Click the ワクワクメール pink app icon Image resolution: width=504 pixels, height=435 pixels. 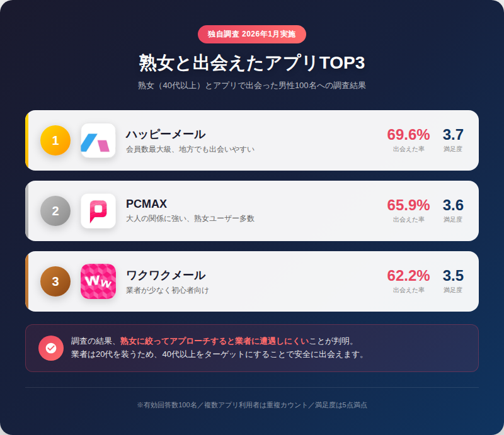click(98, 281)
